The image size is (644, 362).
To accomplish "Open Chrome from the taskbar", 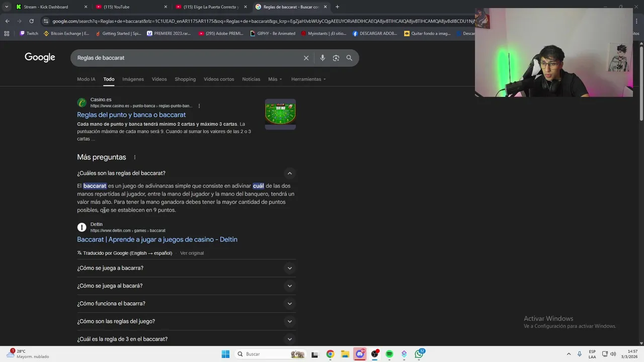I will pyautogui.click(x=330, y=354).
